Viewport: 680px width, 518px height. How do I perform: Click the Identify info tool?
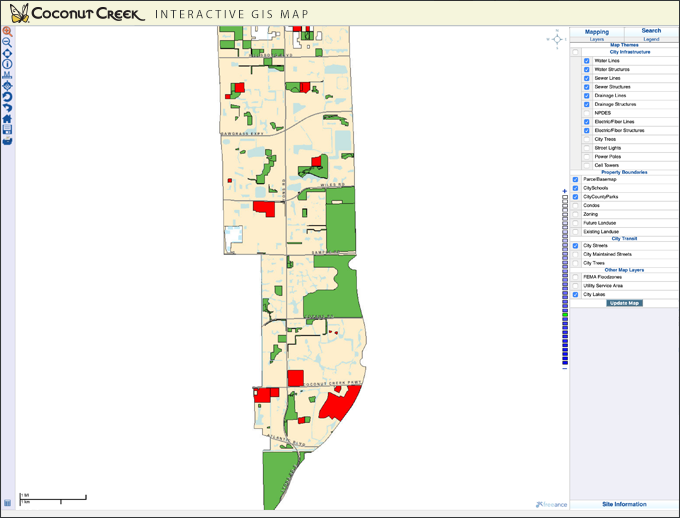7,63
